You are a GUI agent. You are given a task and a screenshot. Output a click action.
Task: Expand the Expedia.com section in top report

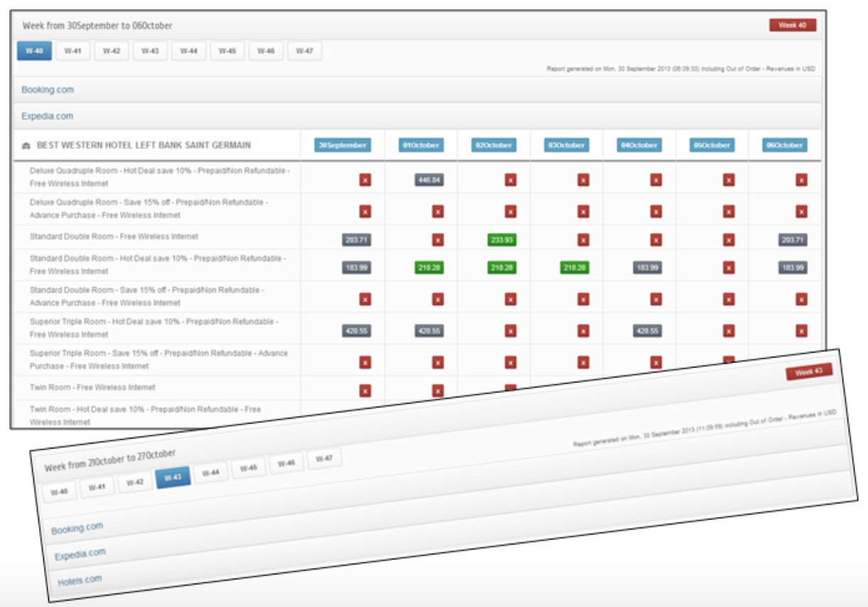click(x=47, y=117)
